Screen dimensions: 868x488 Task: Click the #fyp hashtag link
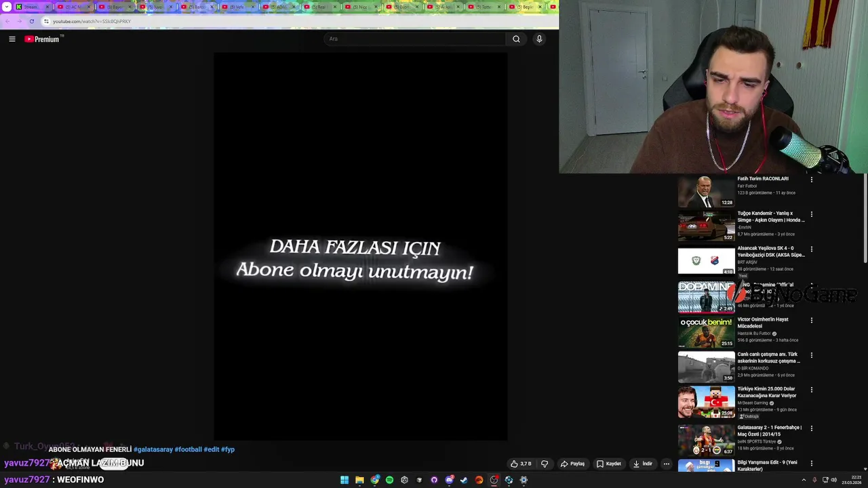pyautogui.click(x=228, y=449)
